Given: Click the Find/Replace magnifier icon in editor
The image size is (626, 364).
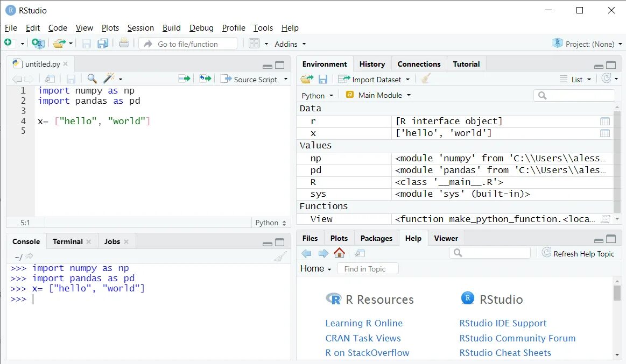Looking at the screenshot, I should (x=92, y=78).
